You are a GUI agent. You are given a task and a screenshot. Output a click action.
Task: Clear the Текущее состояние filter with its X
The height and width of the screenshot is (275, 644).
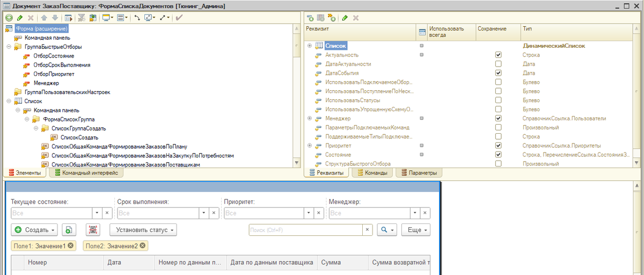click(x=107, y=213)
